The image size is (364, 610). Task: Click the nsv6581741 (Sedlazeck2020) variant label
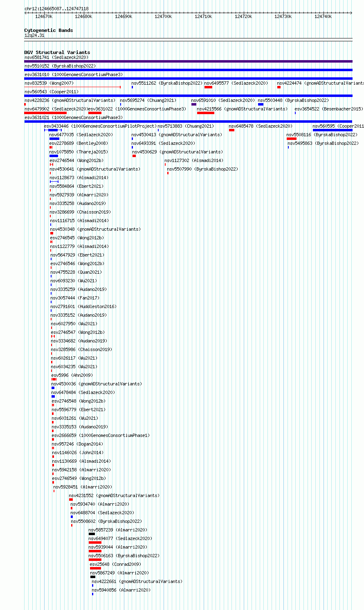pyautogui.click(x=56, y=57)
